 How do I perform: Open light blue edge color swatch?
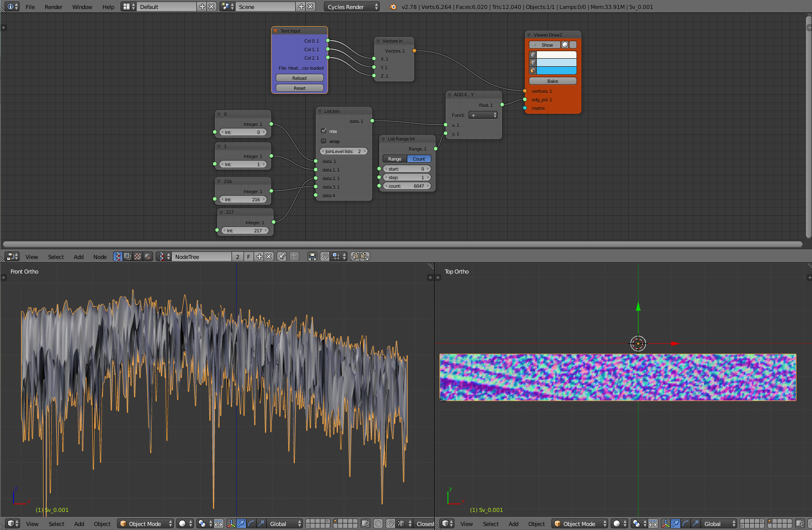point(556,63)
